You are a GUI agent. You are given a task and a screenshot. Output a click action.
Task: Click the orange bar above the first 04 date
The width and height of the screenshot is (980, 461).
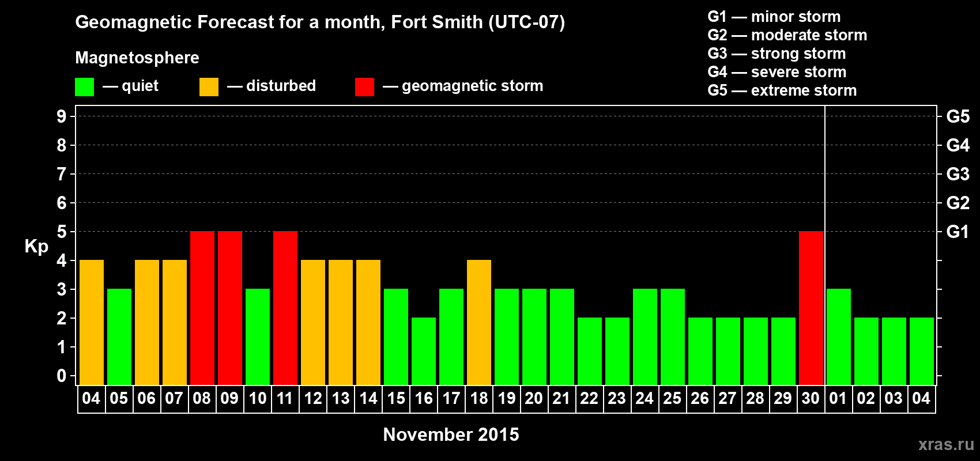tap(92, 322)
